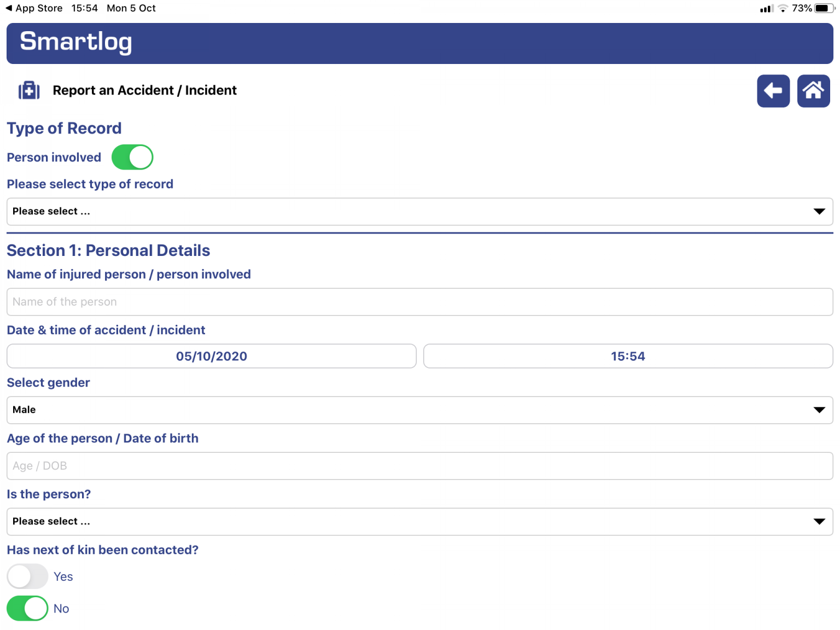The image size is (840, 630).
Task: Enable Yes for next of kin contacted
Action: point(27,576)
